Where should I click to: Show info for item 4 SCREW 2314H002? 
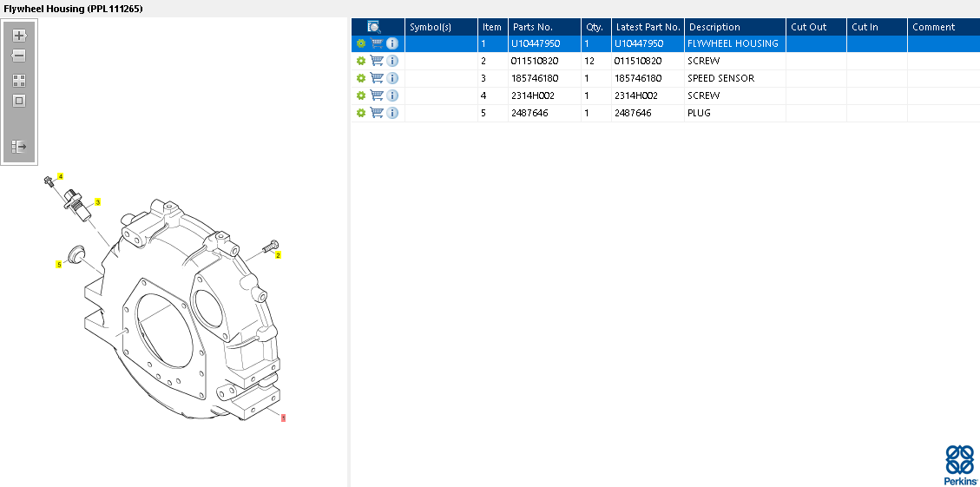[x=392, y=95]
